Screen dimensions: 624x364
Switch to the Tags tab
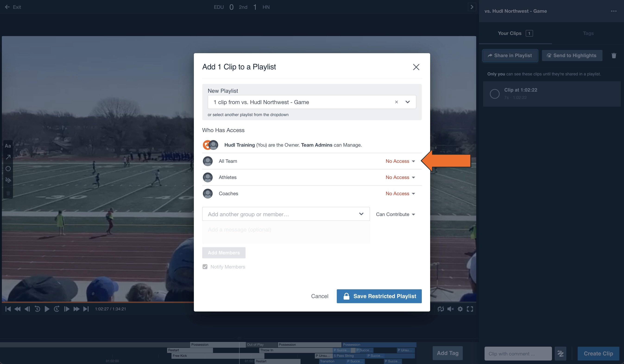pyautogui.click(x=588, y=33)
